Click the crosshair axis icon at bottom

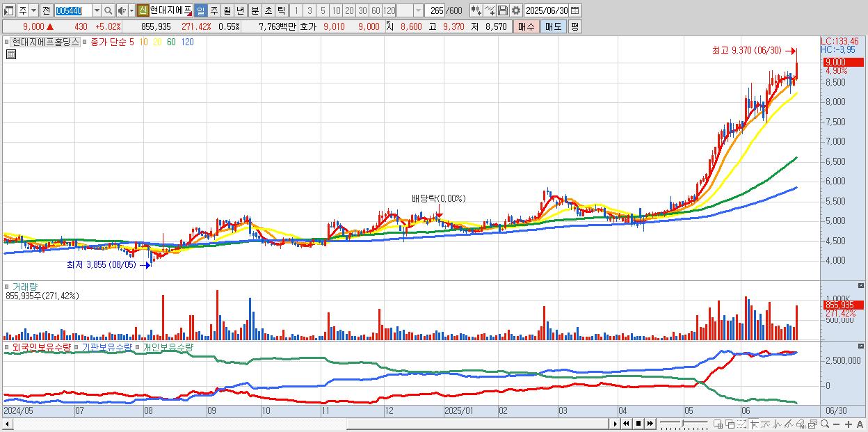pyautogui.click(x=754, y=424)
